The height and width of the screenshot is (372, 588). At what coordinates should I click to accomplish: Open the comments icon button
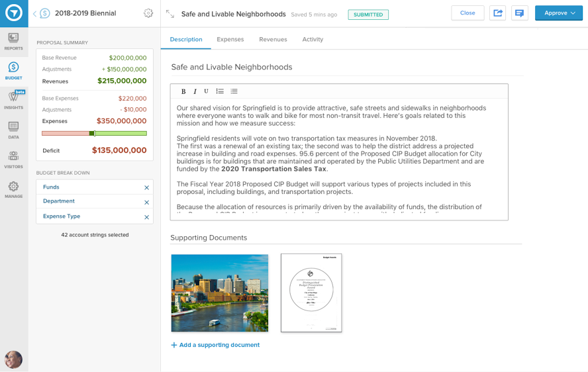pos(519,13)
